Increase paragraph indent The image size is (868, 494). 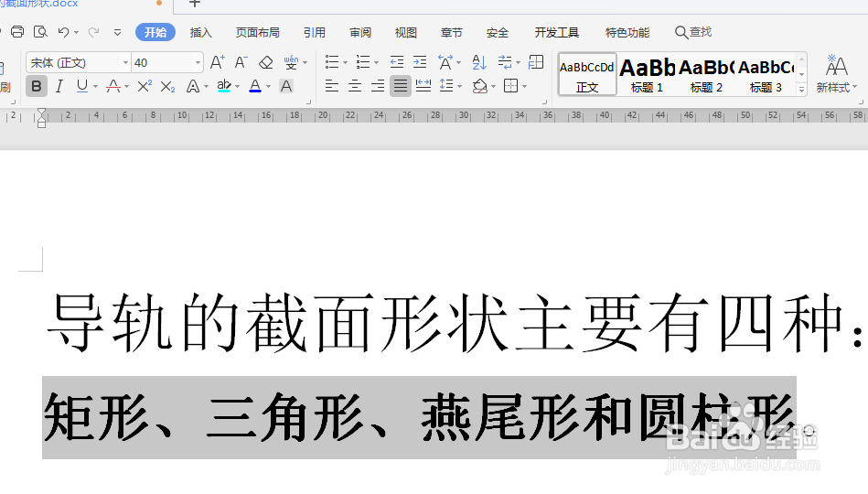pyautogui.click(x=420, y=62)
